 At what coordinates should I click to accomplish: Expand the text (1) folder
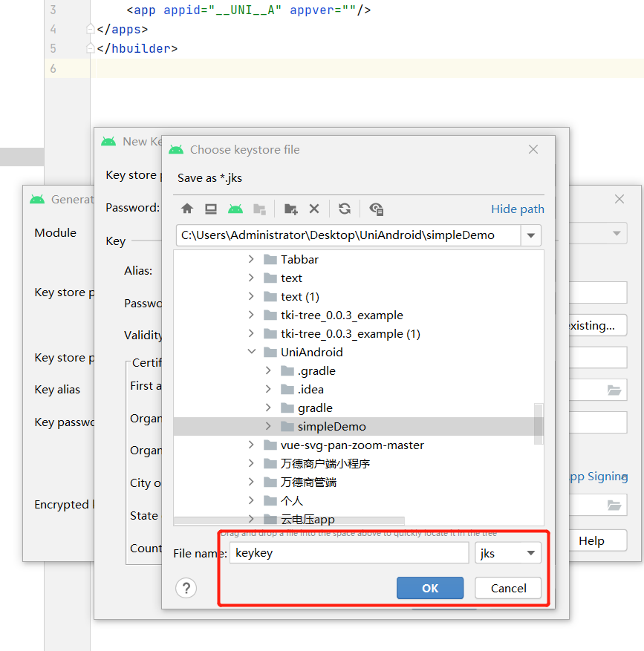[x=251, y=296]
